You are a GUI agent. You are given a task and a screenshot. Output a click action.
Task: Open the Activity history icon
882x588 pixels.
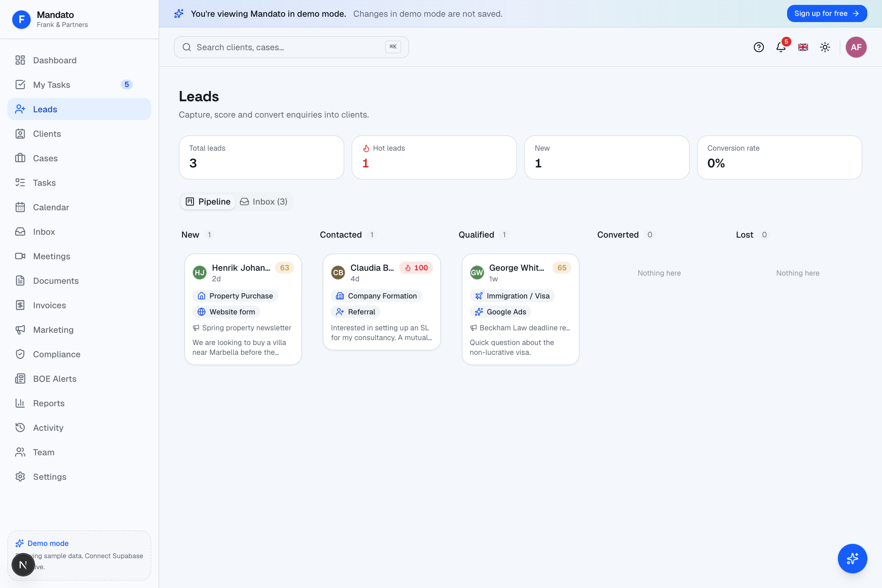pyautogui.click(x=20, y=428)
